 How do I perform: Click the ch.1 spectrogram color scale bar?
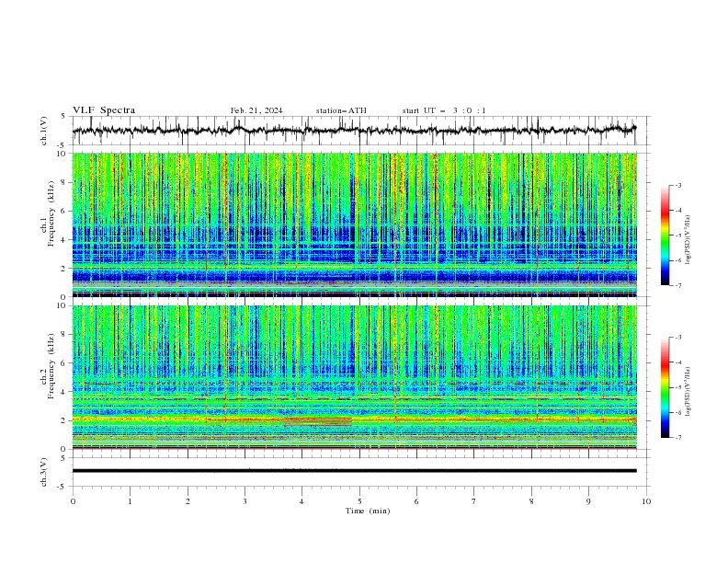pyautogui.click(x=665, y=235)
